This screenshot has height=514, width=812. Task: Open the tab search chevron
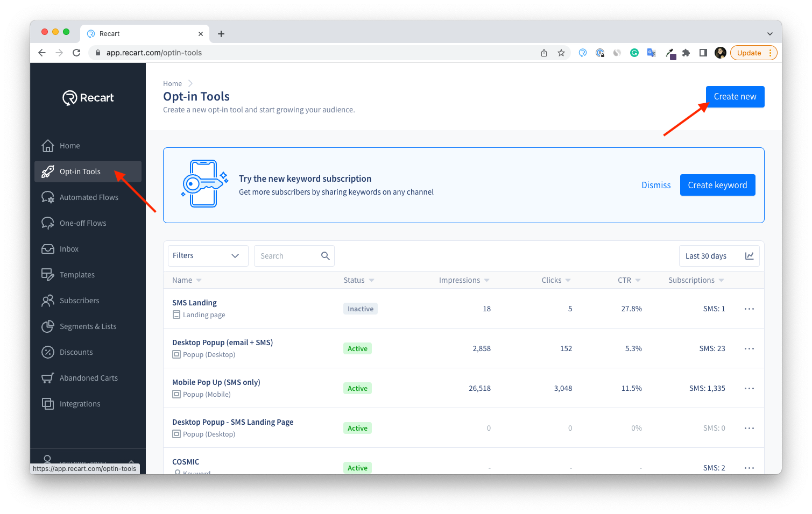click(770, 34)
